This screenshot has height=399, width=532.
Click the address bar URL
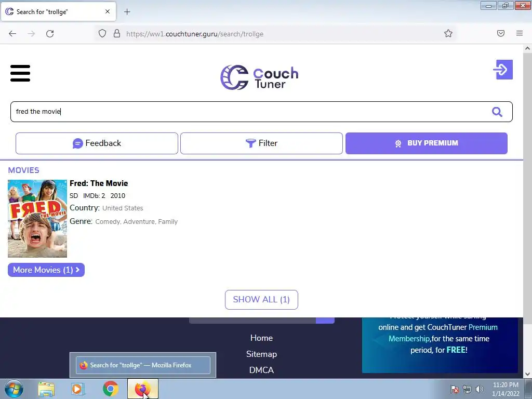(195, 34)
